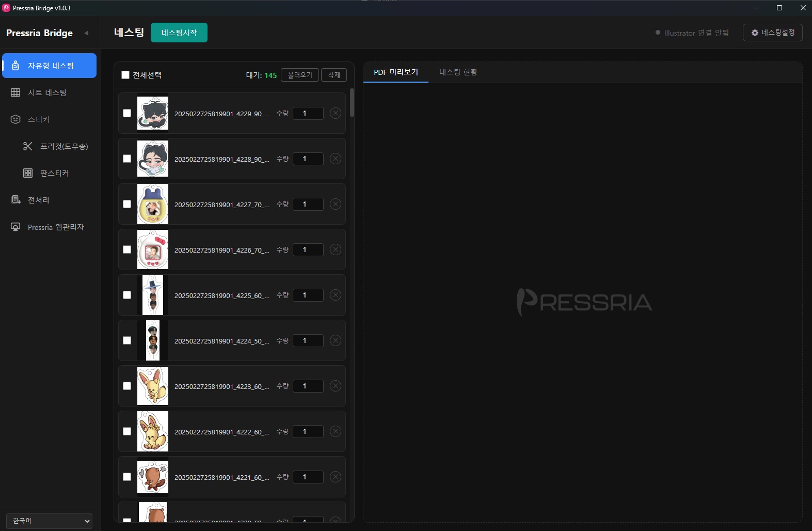This screenshot has height=531, width=812.
Task: Collapse sidebar with the triangle arrow icon
Action: coord(86,33)
